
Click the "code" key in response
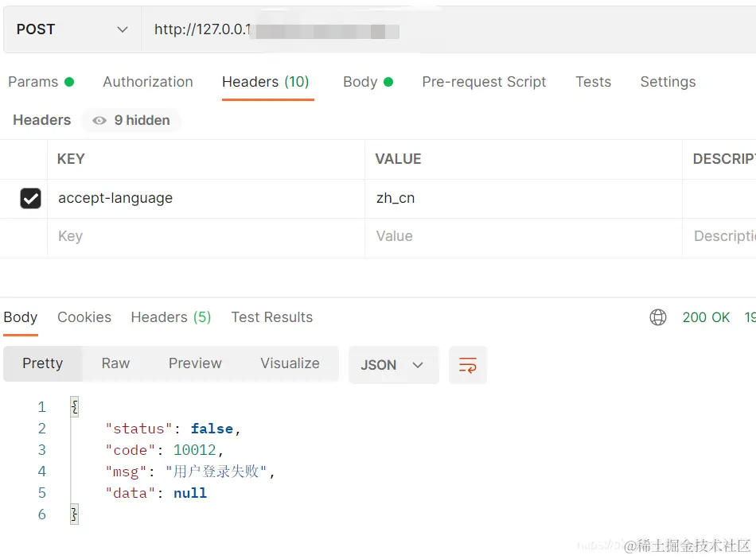tap(131, 450)
